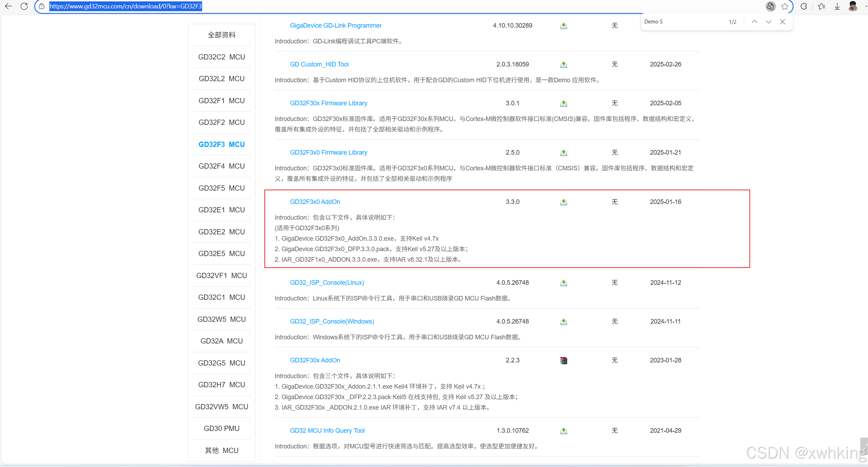Refresh the page with reload icon

click(x=24, y=6)
